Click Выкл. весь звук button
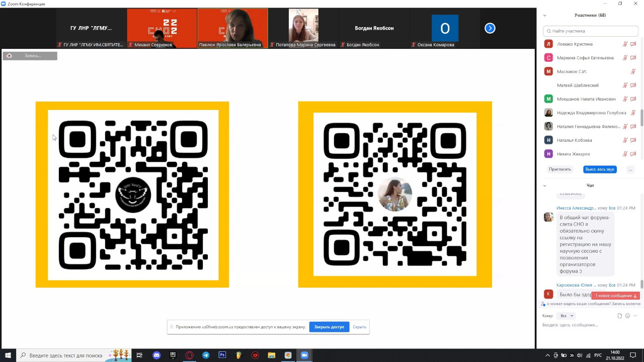This screenshot has width=644, height=362. [x=600, y=169]
